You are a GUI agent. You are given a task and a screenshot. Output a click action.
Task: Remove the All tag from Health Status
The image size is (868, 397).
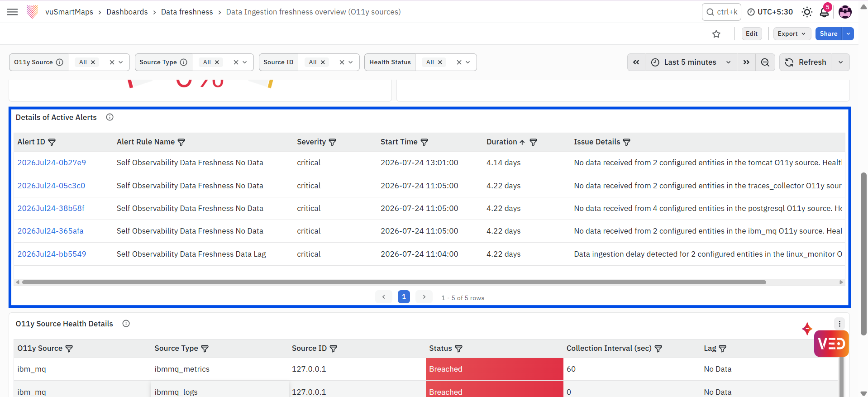pyautogui.click(x=440, y=62)
